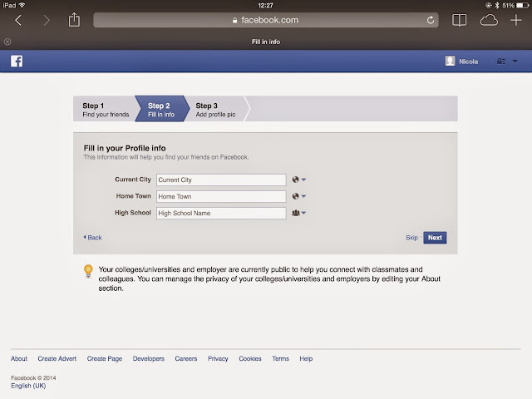Viewport: 532px width, 399px height.
Task: Click the Back link
Action: click(92, 238)
